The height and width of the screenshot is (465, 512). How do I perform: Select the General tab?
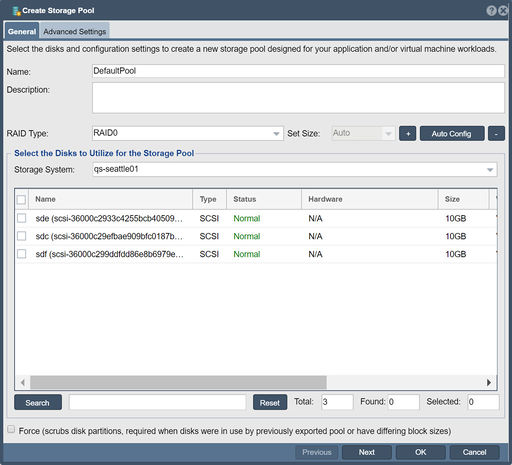pyautogui.click(x=22, y=32)
